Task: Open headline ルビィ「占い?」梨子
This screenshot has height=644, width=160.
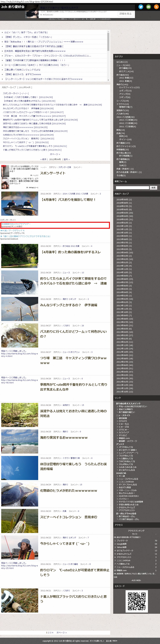Action: (x=26, y=32)
